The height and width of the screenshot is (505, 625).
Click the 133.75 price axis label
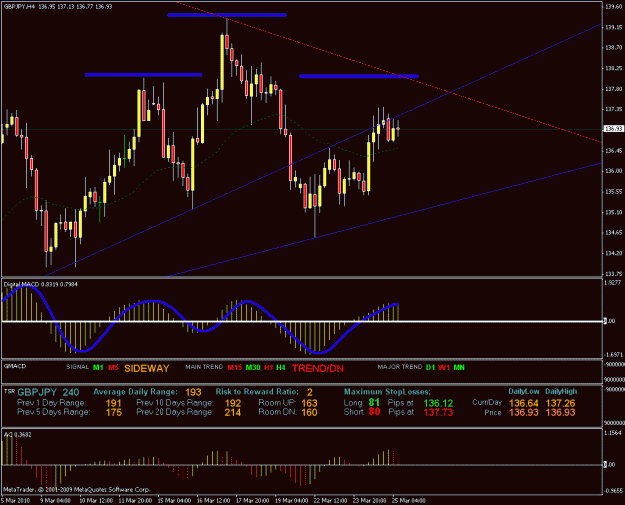(614, 274)
